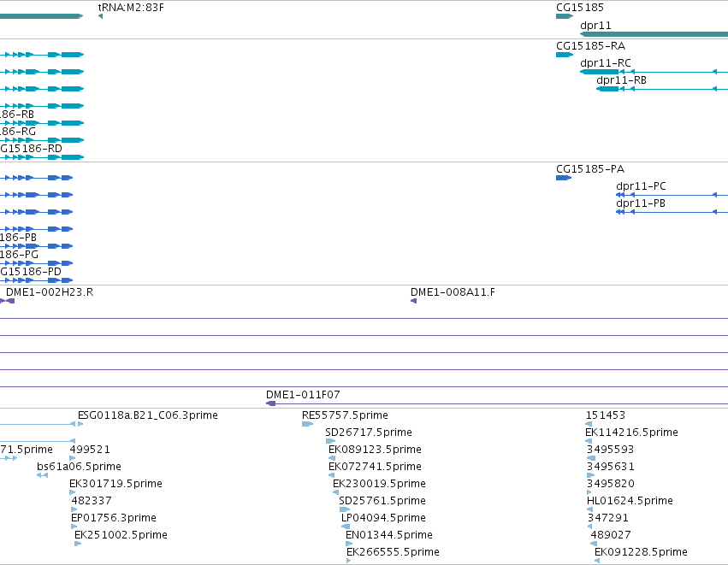Screen dimensions: 728x565
Task: Select the EP01756.3prime label
Action: (113, 518)
